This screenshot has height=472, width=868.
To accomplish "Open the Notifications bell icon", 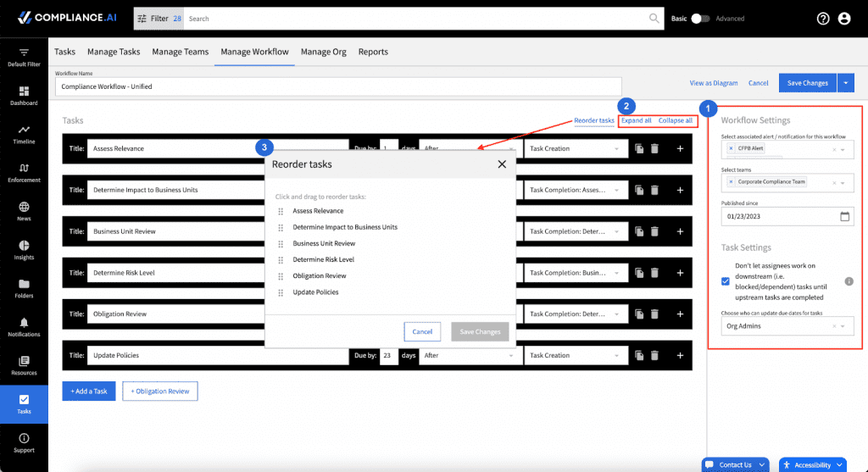I will click(24, 323).
